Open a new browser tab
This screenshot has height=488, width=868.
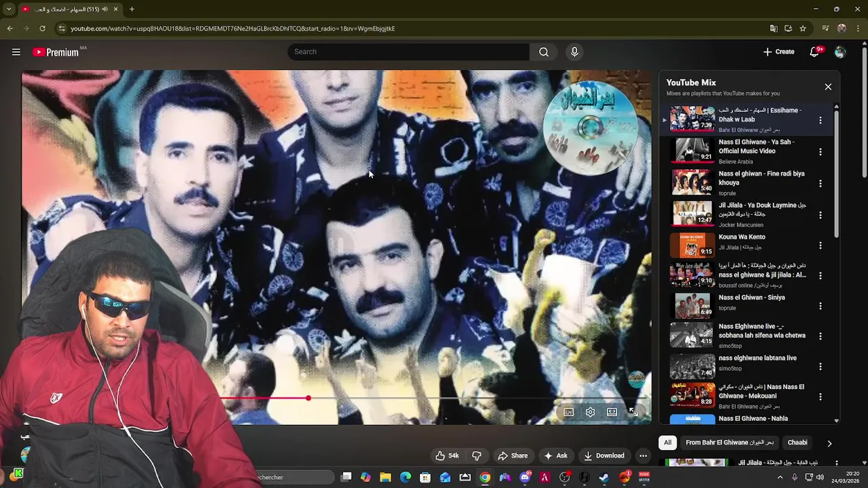pos(132,9)
